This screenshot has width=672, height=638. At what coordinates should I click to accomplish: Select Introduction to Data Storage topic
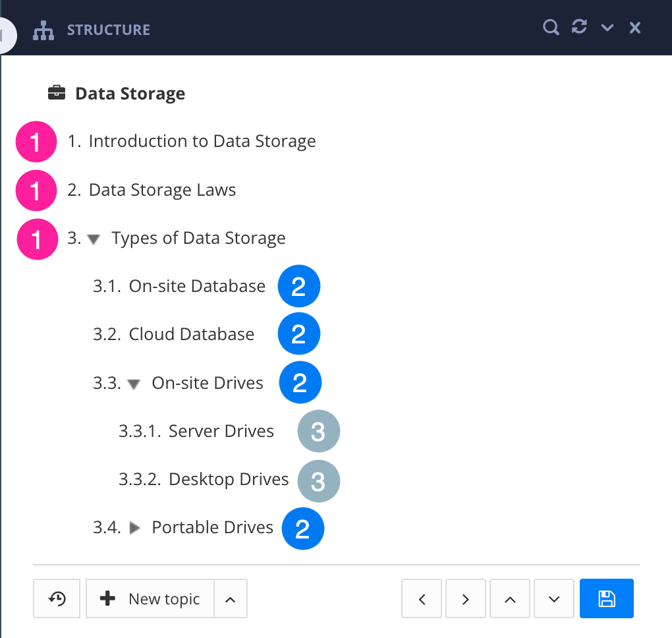click(202, 142)
